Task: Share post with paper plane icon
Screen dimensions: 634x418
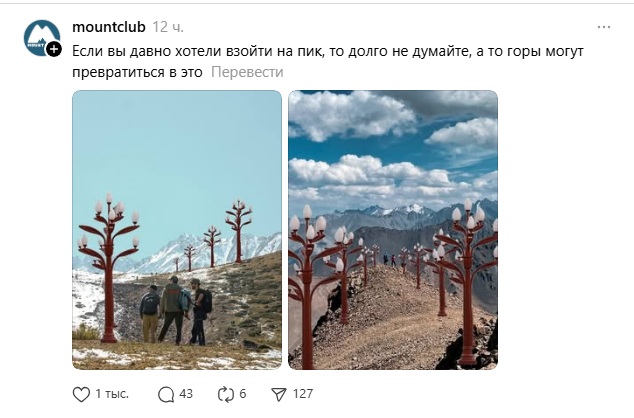Action: 279,395
